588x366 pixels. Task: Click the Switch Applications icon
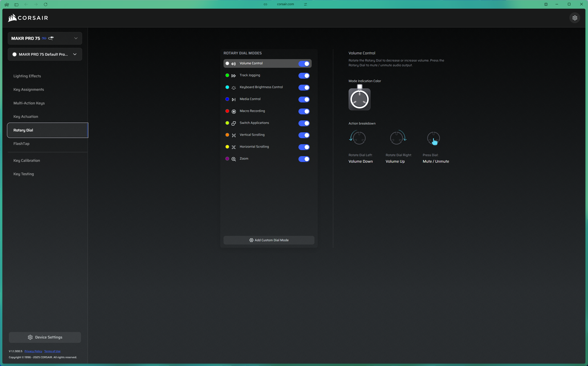[x=233, y=123]
